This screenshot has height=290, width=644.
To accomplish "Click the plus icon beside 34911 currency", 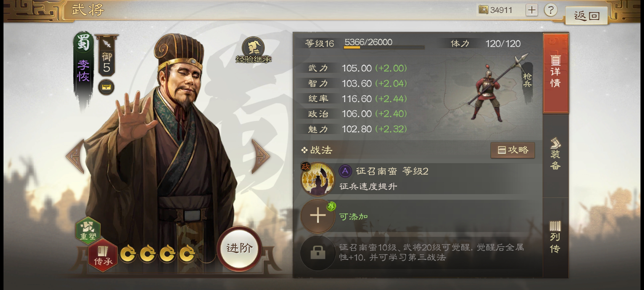I will tap(532, 10).
